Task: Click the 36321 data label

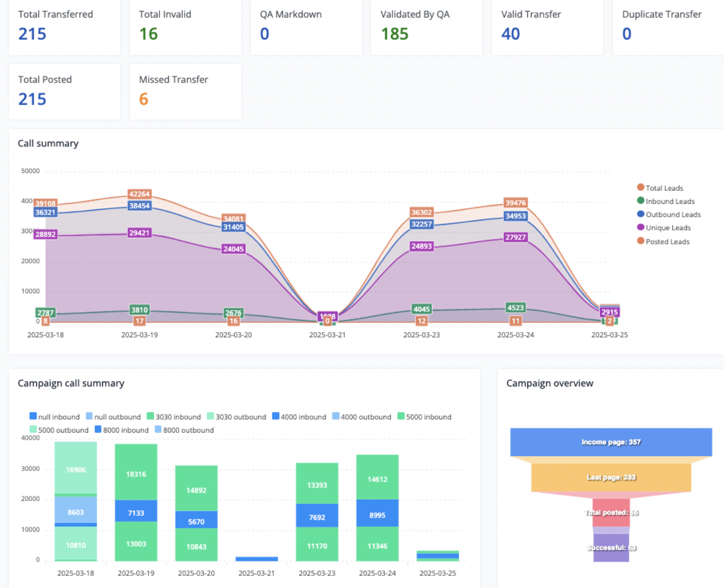Action: (45, 212)
